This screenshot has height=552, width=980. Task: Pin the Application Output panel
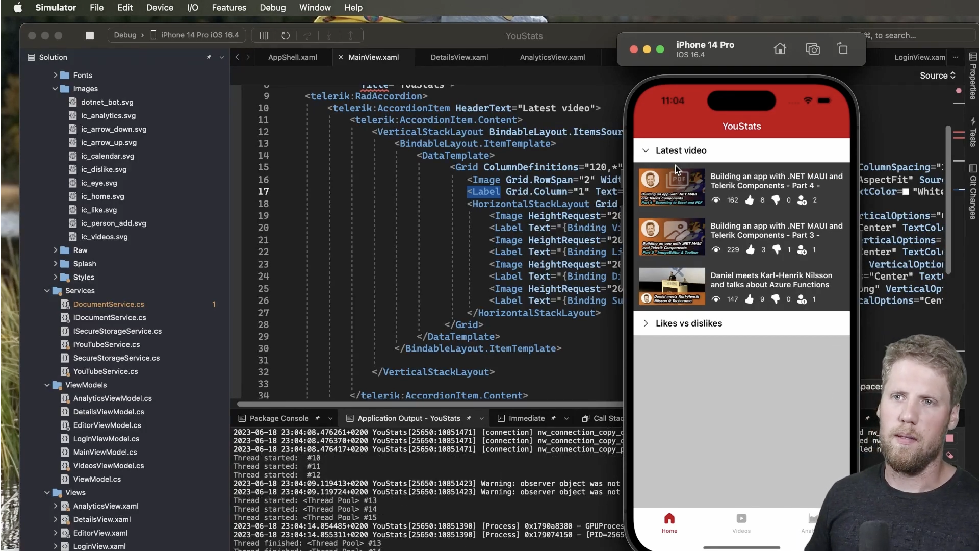[x=469, y=418]
